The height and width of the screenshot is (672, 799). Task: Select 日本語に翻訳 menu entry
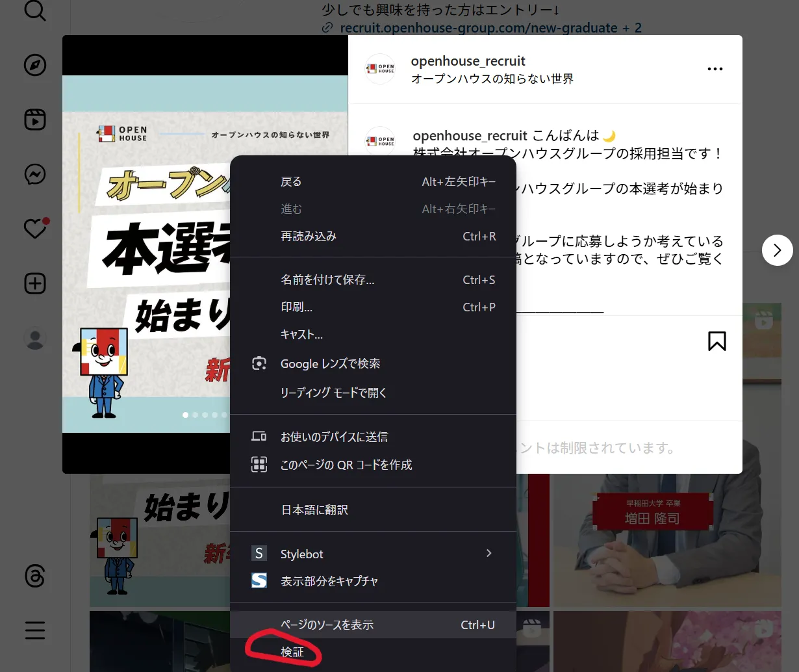click(373, 510)
